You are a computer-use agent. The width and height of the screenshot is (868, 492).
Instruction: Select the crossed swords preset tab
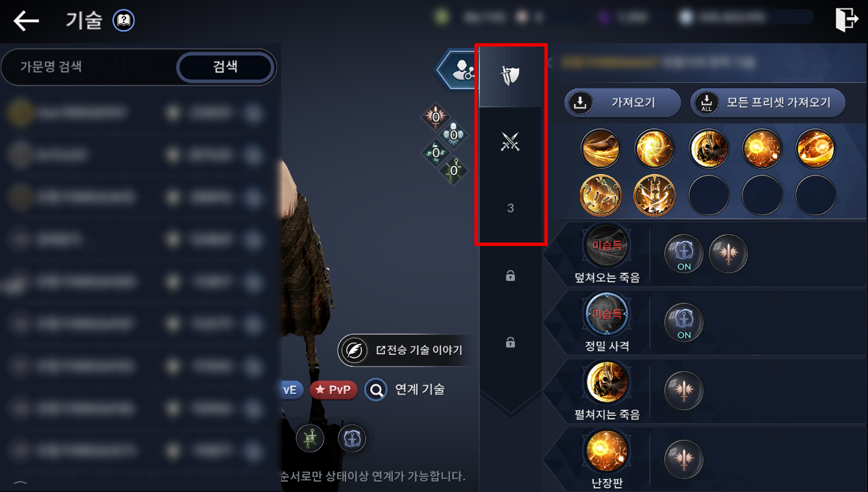(x=509, y=142)
